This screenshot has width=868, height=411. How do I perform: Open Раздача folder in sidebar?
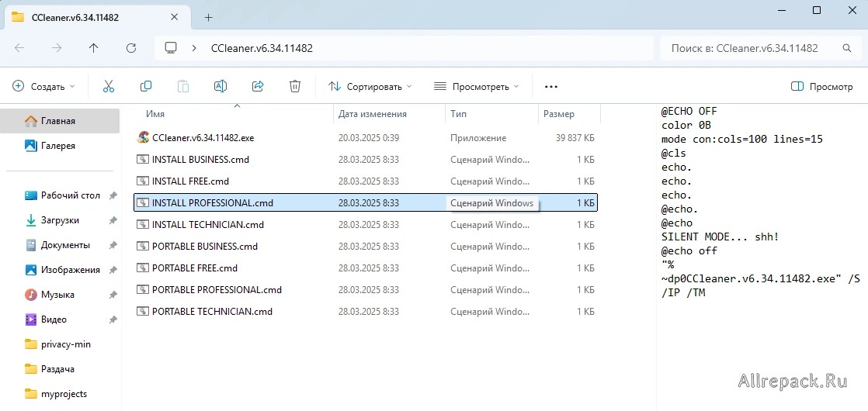point(57,369)
